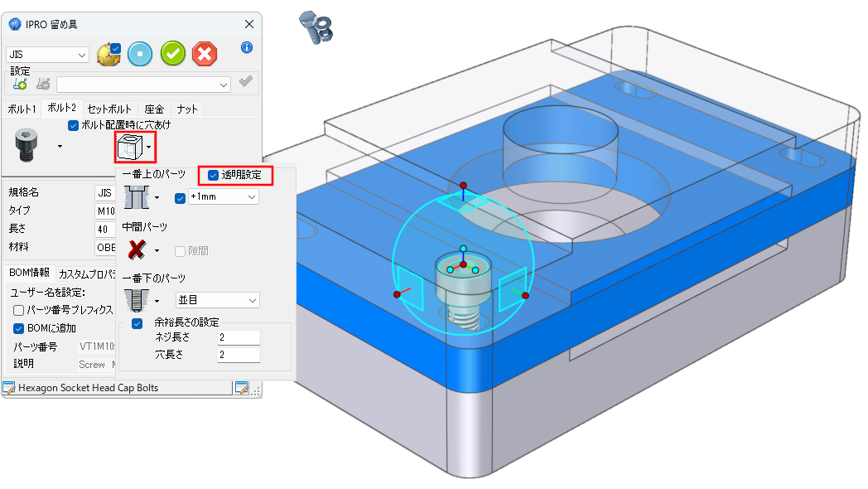
Task: Click the remove setting icon
Action: [x=43, y=84]
